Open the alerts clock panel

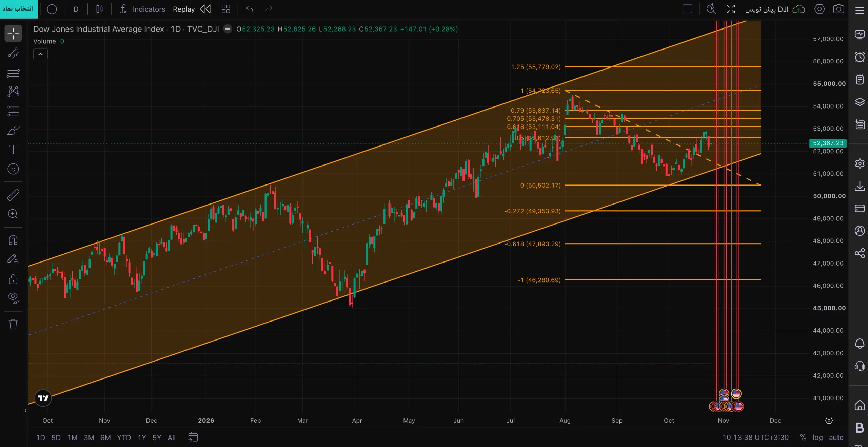tap(860, 57)
